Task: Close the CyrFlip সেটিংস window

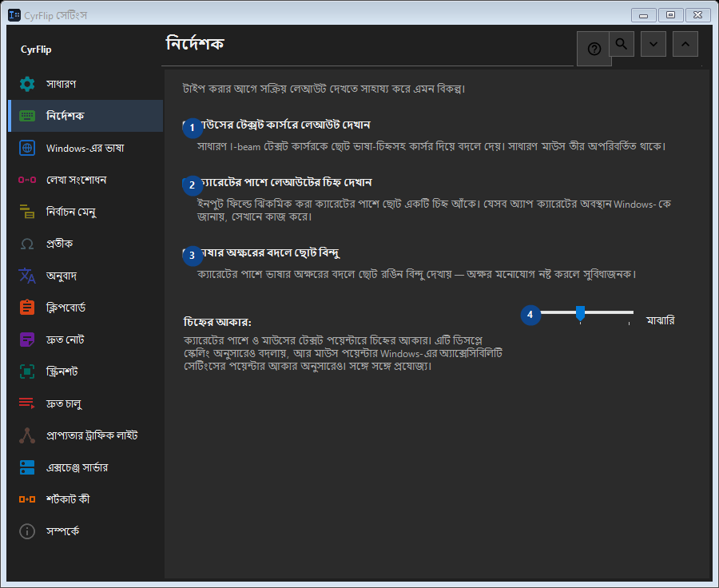Action: click(x=698, y=15)
